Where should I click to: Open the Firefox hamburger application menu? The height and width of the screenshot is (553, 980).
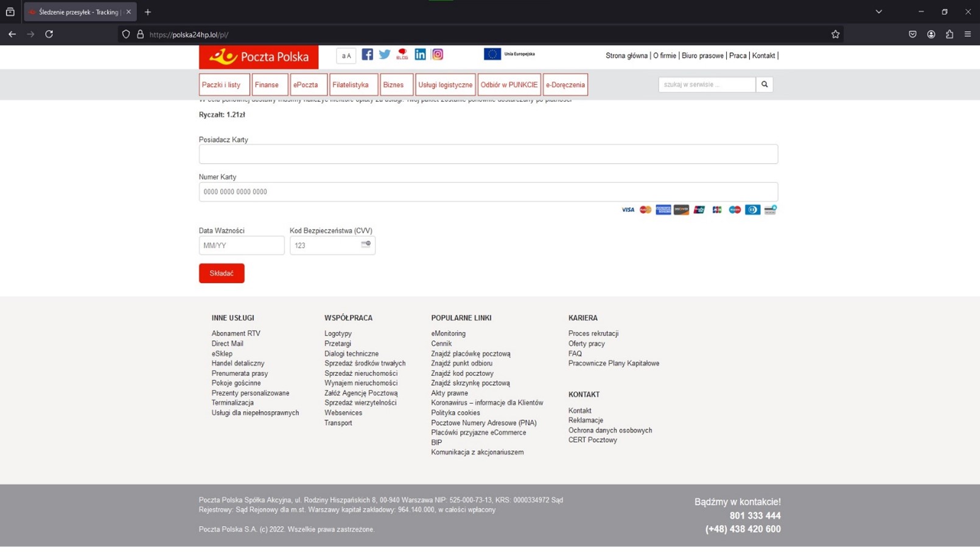967,35
